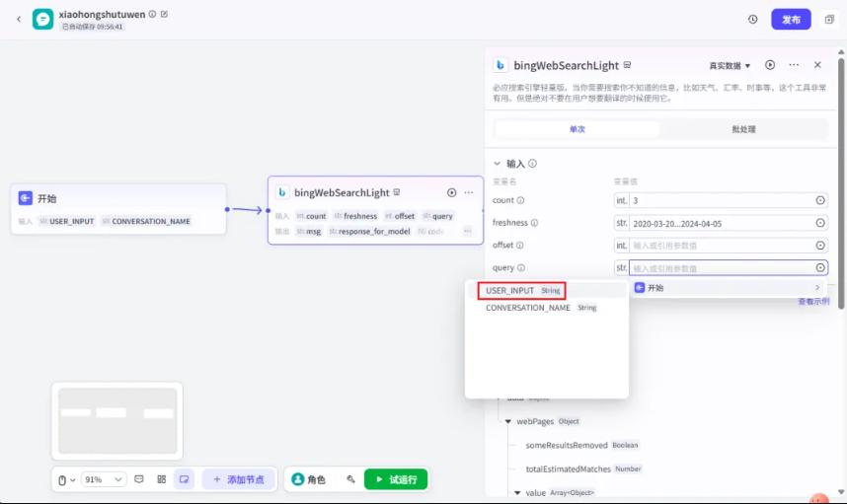The height and width of the screenshot is (504, 847).
Task: Show info tooltip for freshness parameter
Action: point(534,223)
